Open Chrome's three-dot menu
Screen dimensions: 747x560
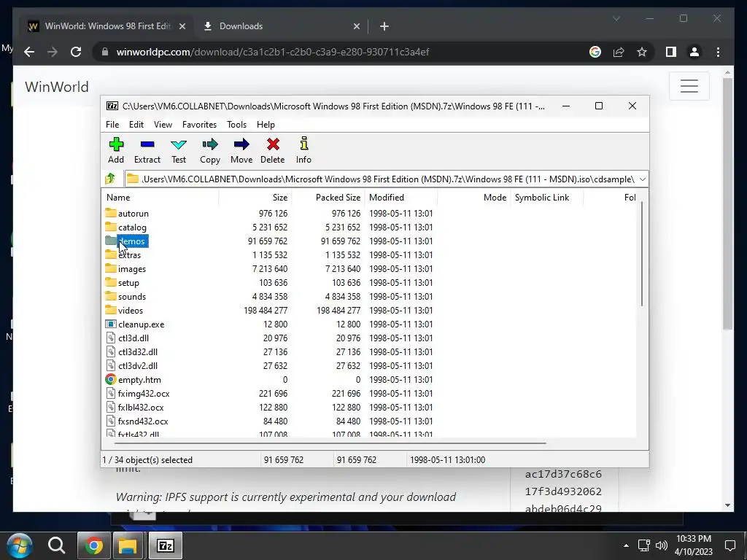click(x=719, y=52)
